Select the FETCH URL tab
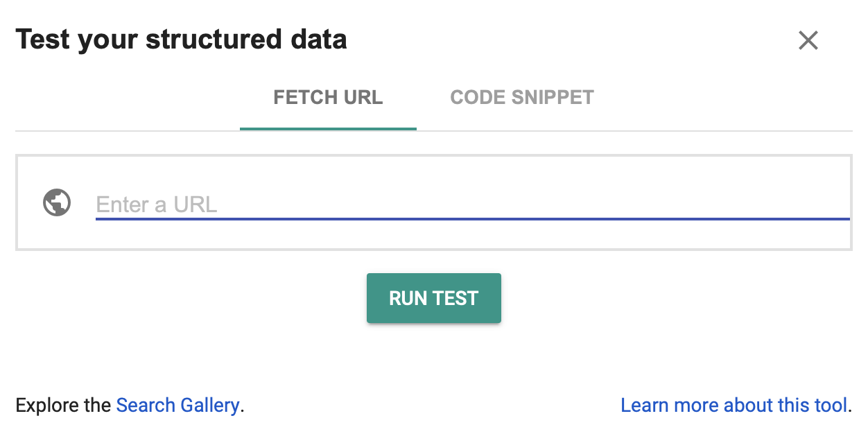The image size is (868, 434). coord(328,97)
